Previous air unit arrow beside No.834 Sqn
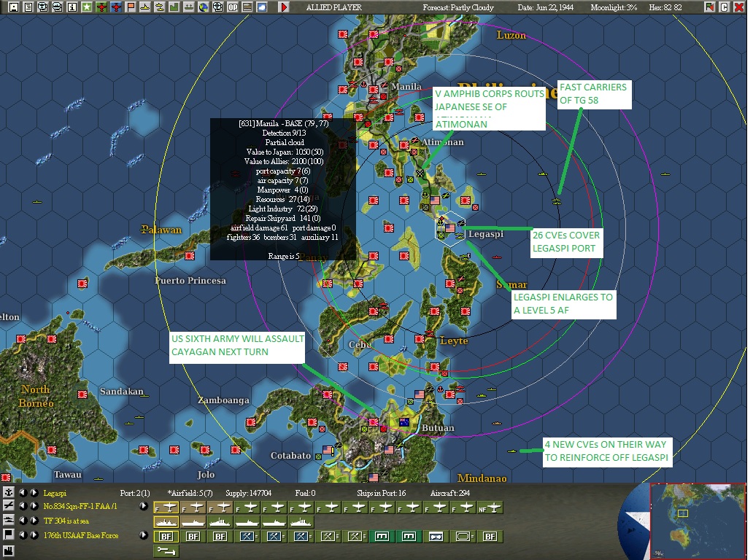The width and height of the screenshot is (753, 560). [23, 506]
